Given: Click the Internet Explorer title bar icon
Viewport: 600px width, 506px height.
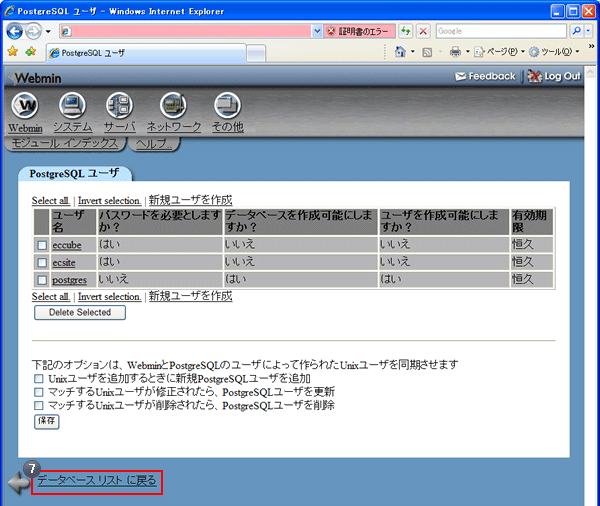Looking at the screenshot, I should pyautogui.click(x=10, y=11).
